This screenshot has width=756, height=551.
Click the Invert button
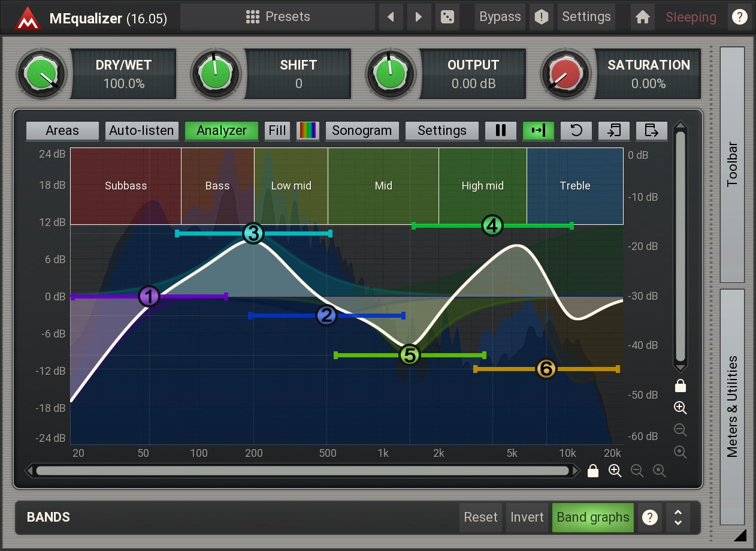pyautogui.click(x=527, y=517)
